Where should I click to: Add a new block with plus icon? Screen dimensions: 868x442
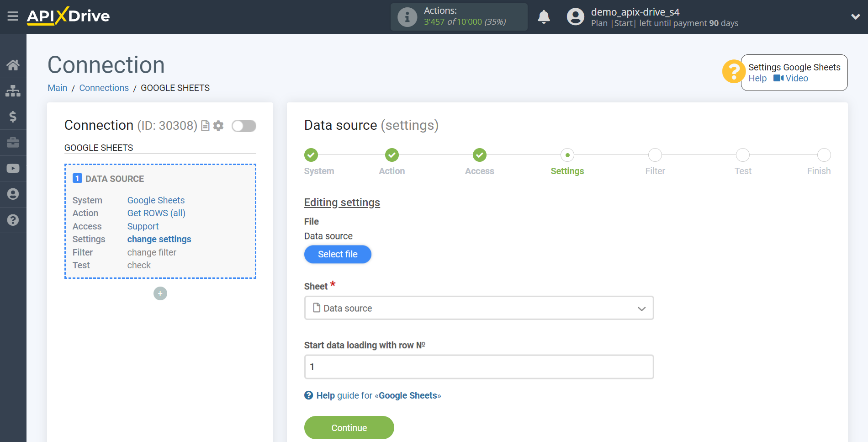(x=160, y=293)
